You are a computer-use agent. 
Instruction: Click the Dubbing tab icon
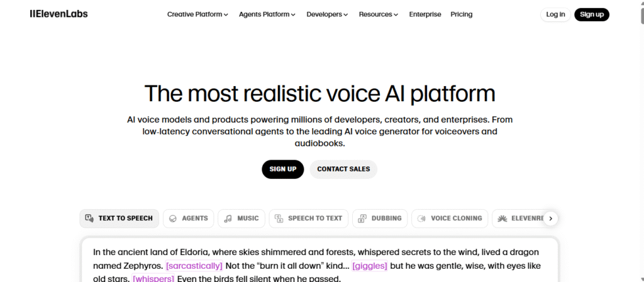[362, 219]
